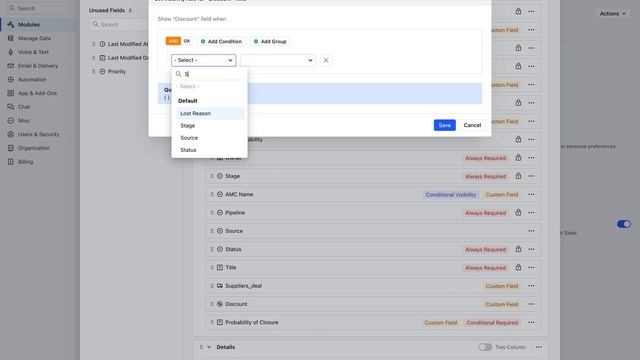Open more options for Details section
Screen dimensions: 640x360
click(539, 347)
